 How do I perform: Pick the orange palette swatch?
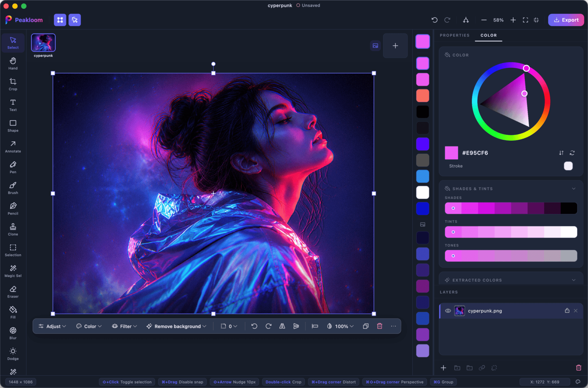(x=422, y=96)
